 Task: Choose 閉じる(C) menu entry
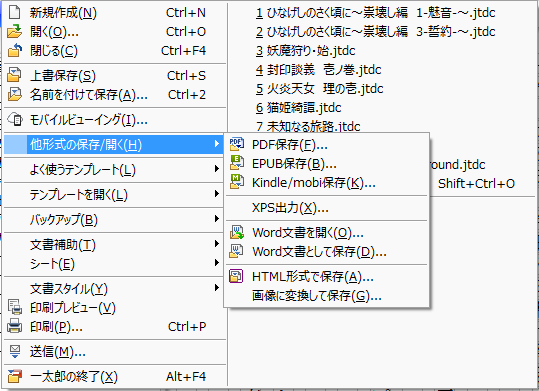115,51
